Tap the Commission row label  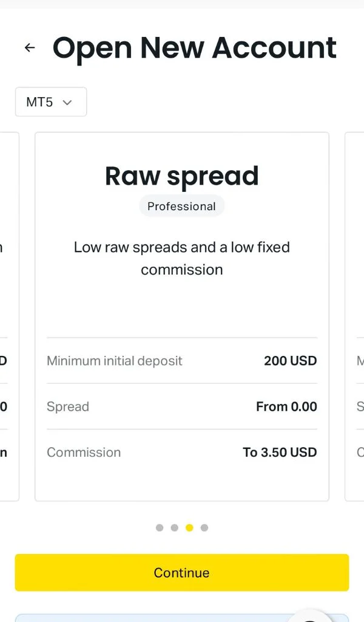84,453
